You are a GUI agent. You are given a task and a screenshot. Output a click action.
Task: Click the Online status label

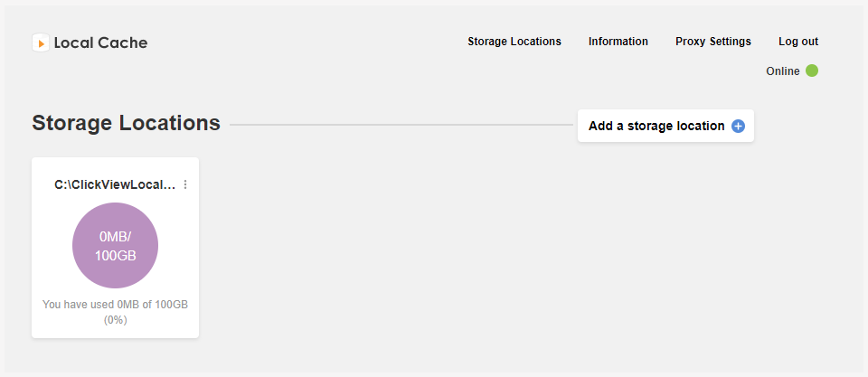click(x=783, y=71)
